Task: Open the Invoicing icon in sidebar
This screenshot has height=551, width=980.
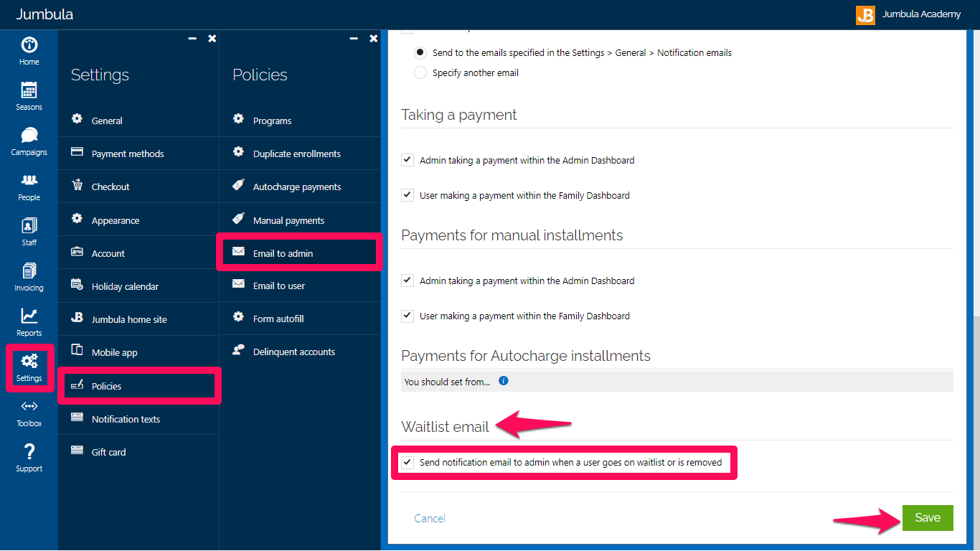Action: click(x=29, y=271)
